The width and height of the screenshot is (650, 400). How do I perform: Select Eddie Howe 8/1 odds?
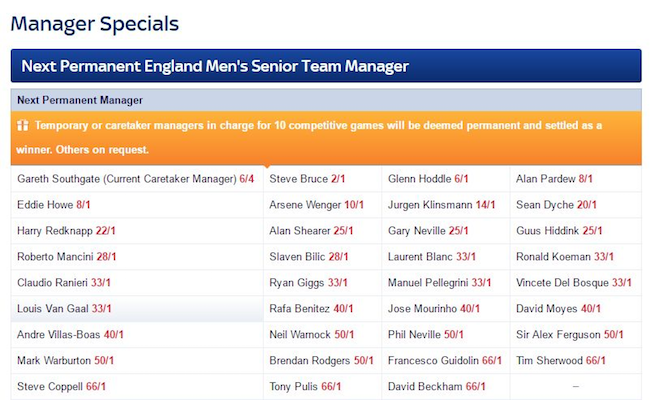(137, 205)
